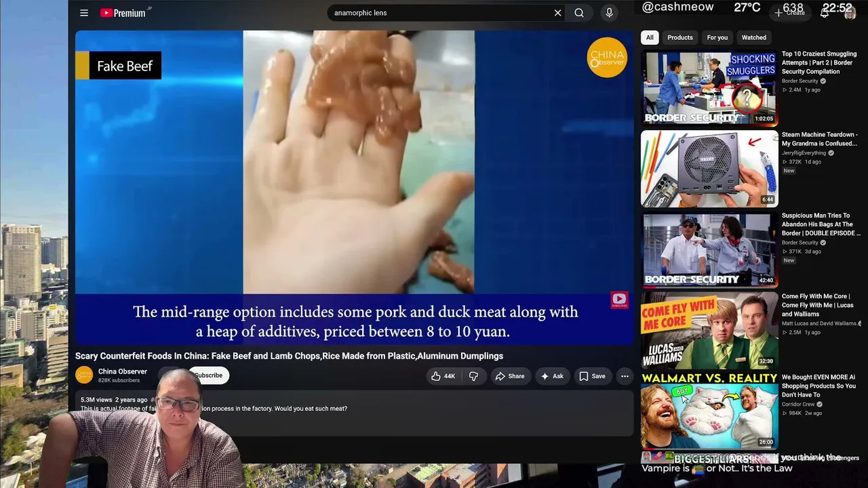The width and height of the screenshot is (868, 488).
Task: Open more actions three-dot menu
Action: click(625, 376)
